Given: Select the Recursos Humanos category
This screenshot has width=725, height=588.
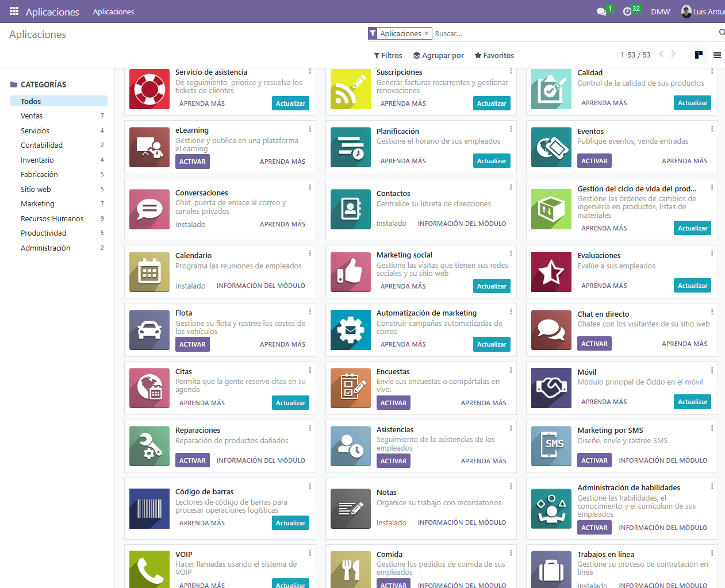Looking at the screenshot, I should click(52, 219).
